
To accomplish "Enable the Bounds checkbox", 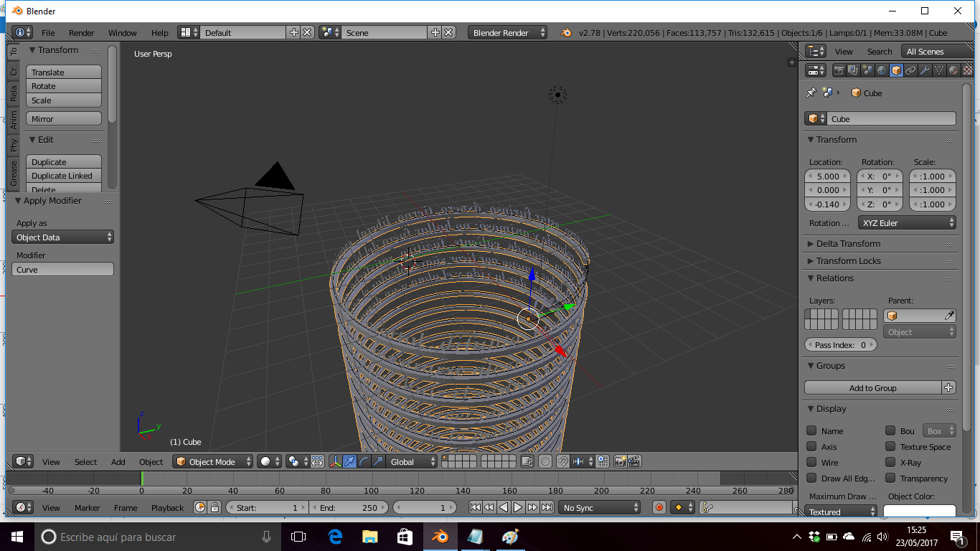I will tap(890, 430).
